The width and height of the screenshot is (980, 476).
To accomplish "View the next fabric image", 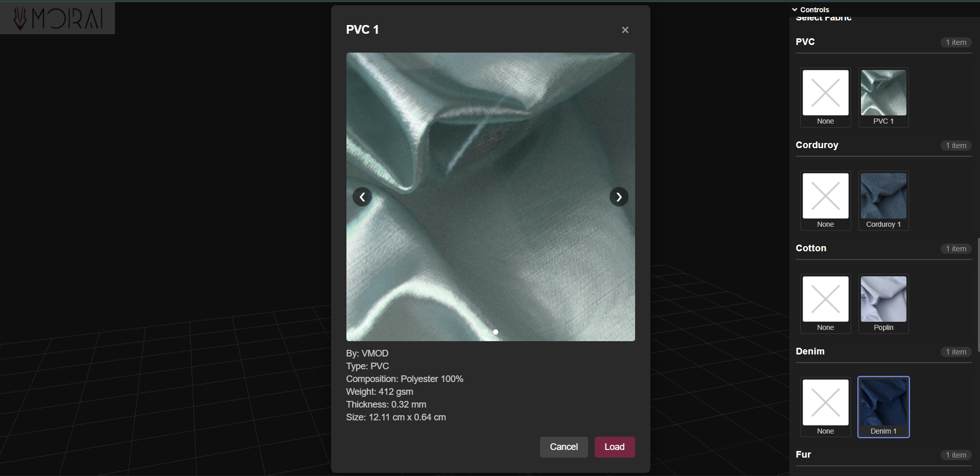I will coord(619,197).
